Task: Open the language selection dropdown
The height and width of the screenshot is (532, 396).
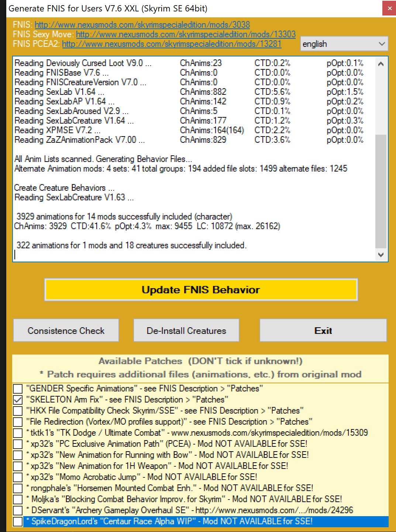Action: point(381,44)
